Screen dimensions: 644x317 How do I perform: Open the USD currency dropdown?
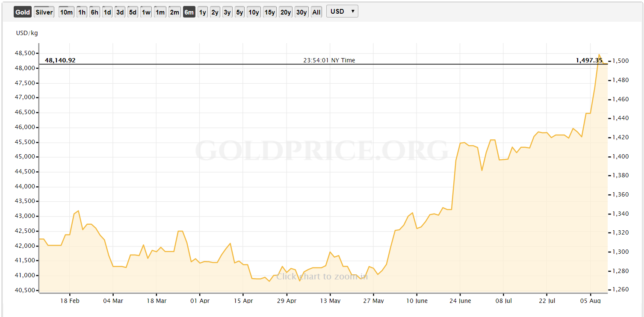coord(342,12)
